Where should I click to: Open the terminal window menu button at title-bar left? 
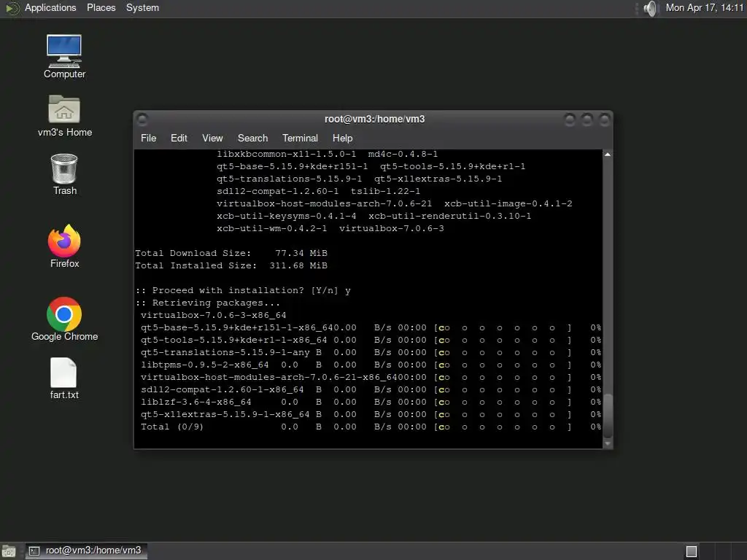(x=142, y=119)
